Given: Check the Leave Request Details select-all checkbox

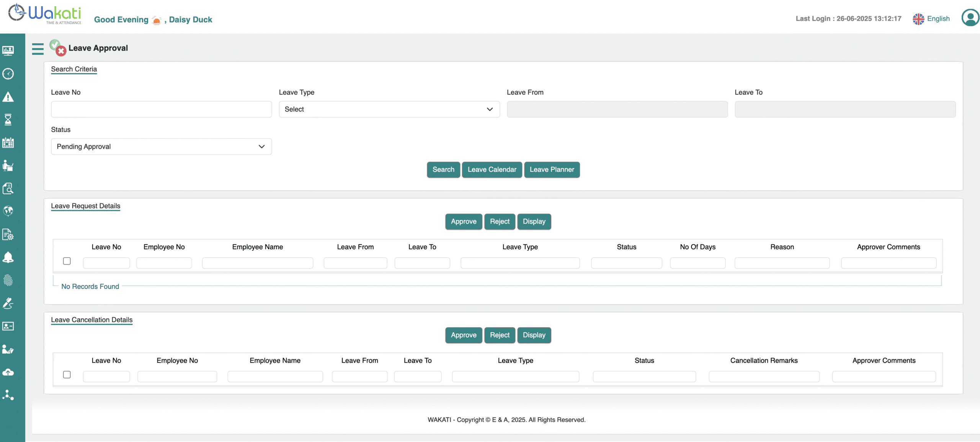Looking at the screenshot, I should pyautogui.click(x=67, y=261).
